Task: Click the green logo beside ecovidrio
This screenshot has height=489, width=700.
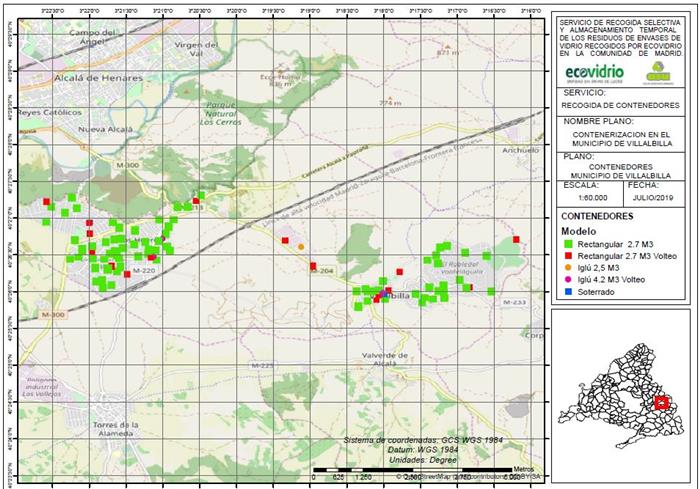Action: coord(658,72)
